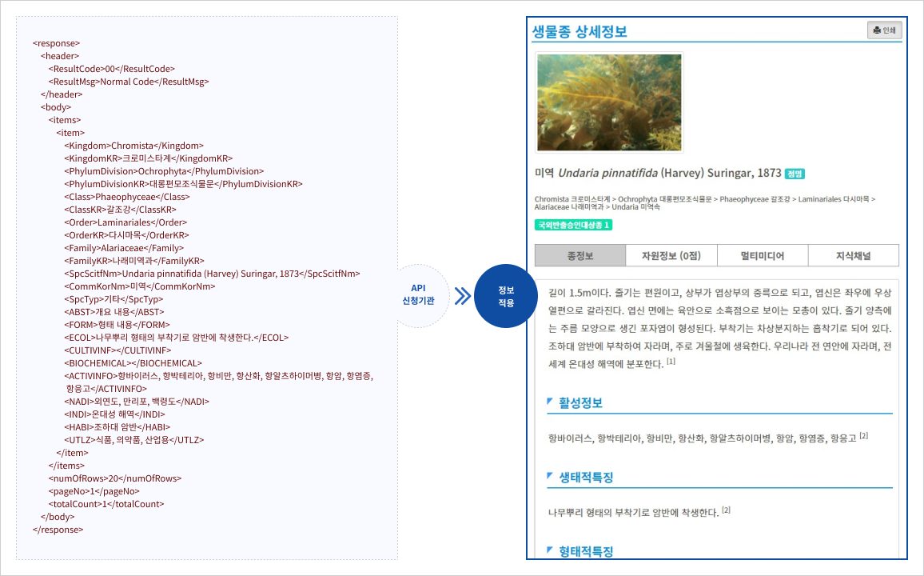Click the <ACTIVINFO>항바이러스 XML line

point(219,382)
